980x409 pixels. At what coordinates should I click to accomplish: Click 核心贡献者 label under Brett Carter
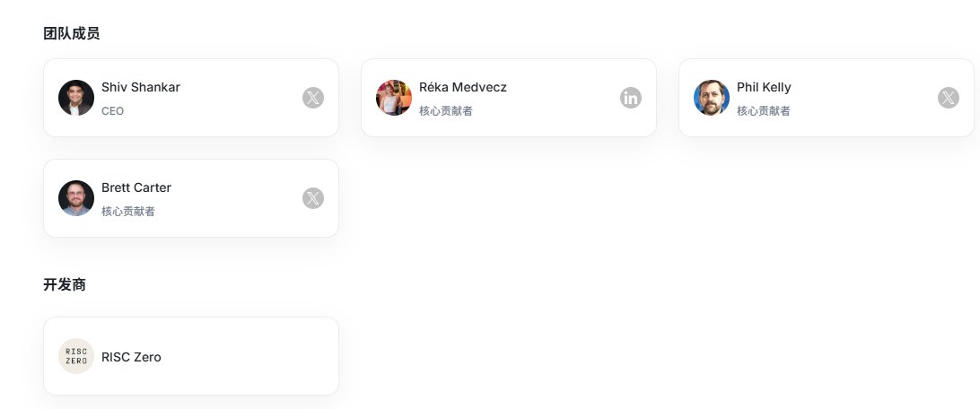128,212
